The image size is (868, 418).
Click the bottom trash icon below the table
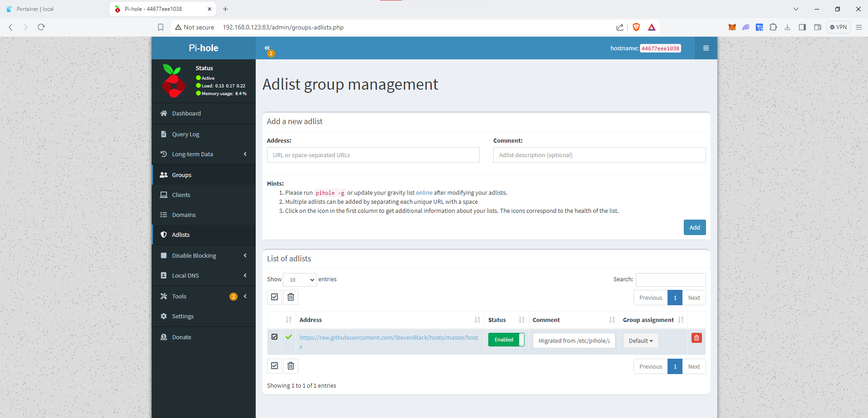(x=291, y=366)
